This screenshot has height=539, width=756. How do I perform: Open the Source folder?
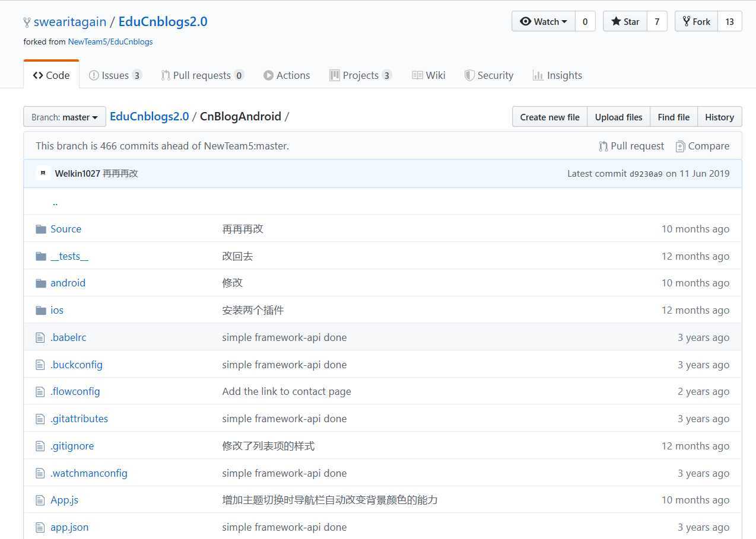tap(66, 229)
